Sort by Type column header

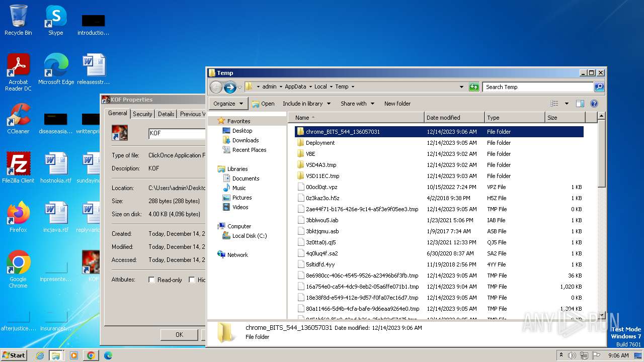[515, 118]
